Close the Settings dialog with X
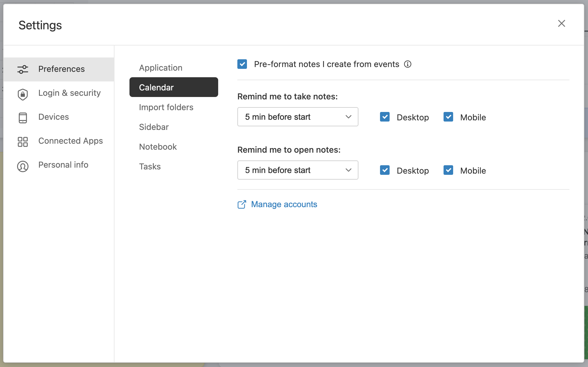 561,23
